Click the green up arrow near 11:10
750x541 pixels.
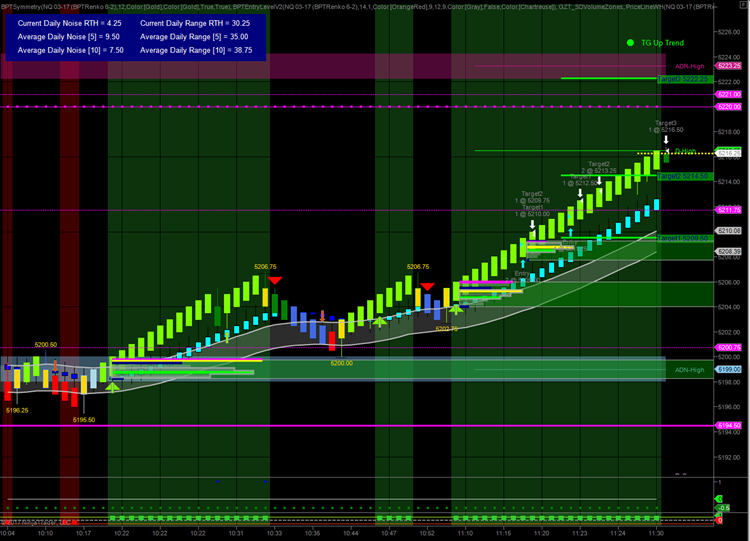click(x=456, y=309)
